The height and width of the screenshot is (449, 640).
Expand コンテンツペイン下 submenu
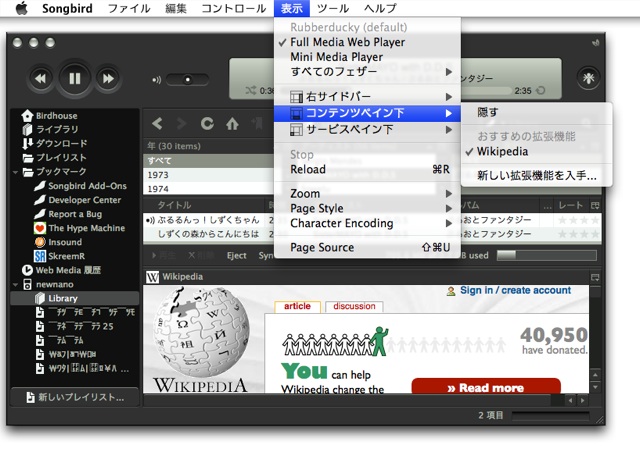367,113
